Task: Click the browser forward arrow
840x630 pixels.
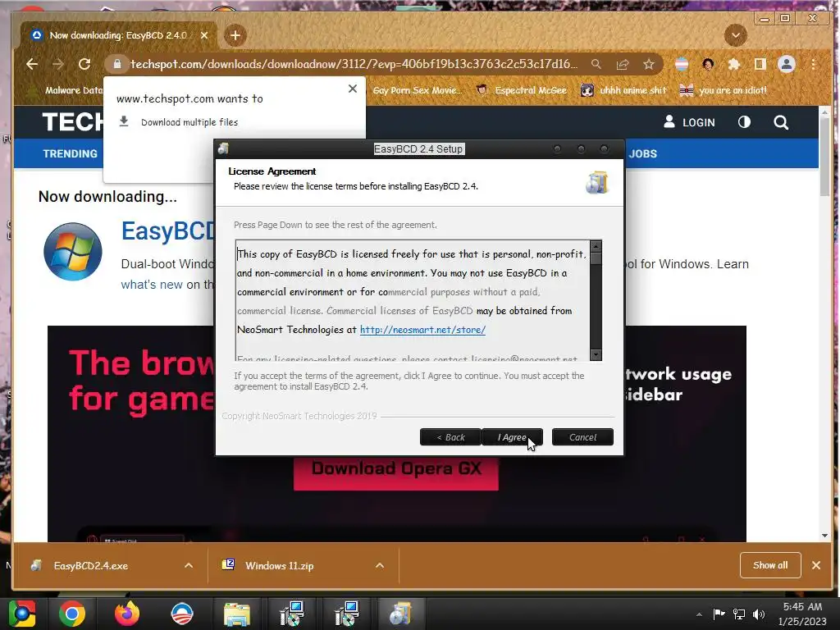Action: click(x=58, y=64)
